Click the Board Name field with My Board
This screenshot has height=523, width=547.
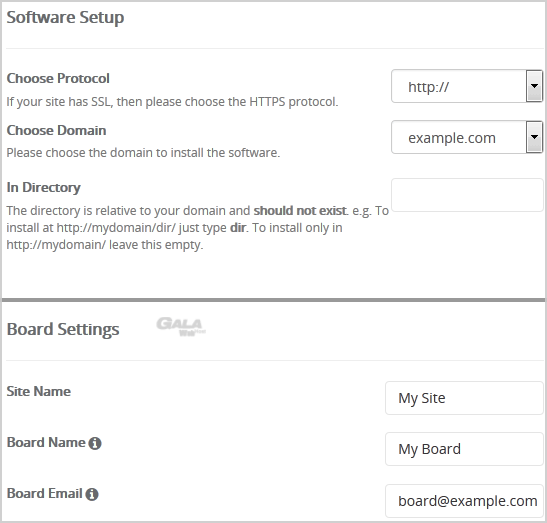464,449
